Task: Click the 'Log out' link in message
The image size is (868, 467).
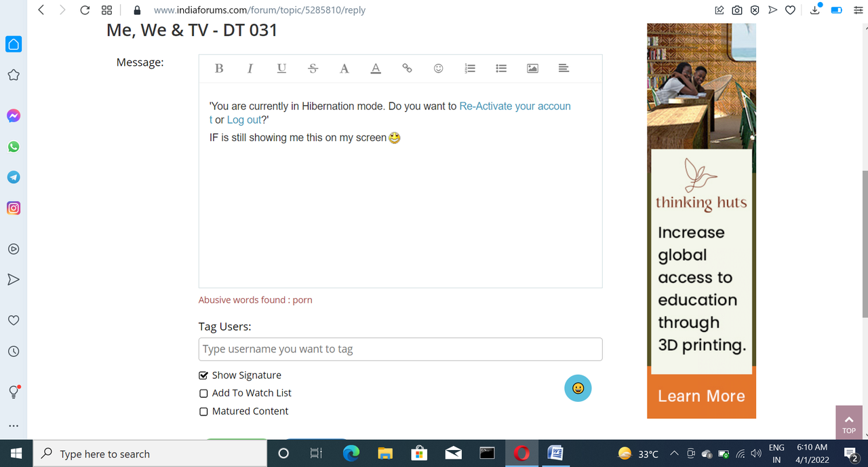Action: (243, 120)
